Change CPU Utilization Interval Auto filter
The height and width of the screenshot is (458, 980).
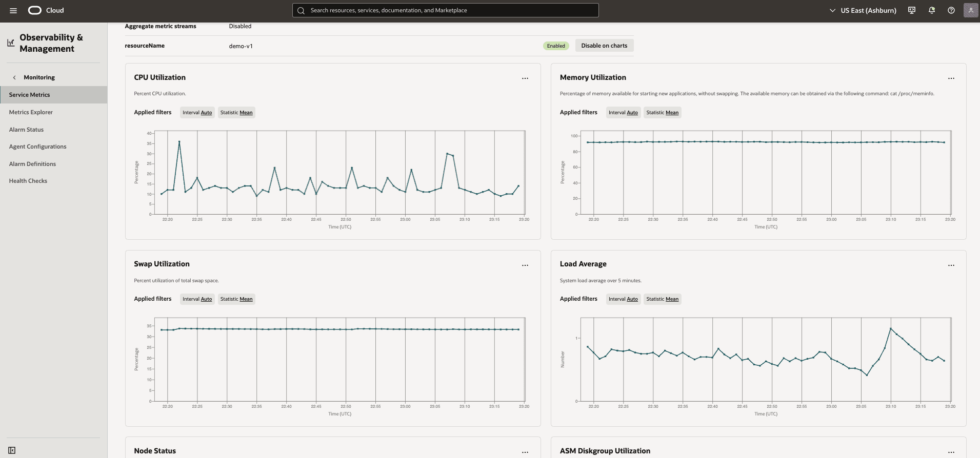point(197,113)
